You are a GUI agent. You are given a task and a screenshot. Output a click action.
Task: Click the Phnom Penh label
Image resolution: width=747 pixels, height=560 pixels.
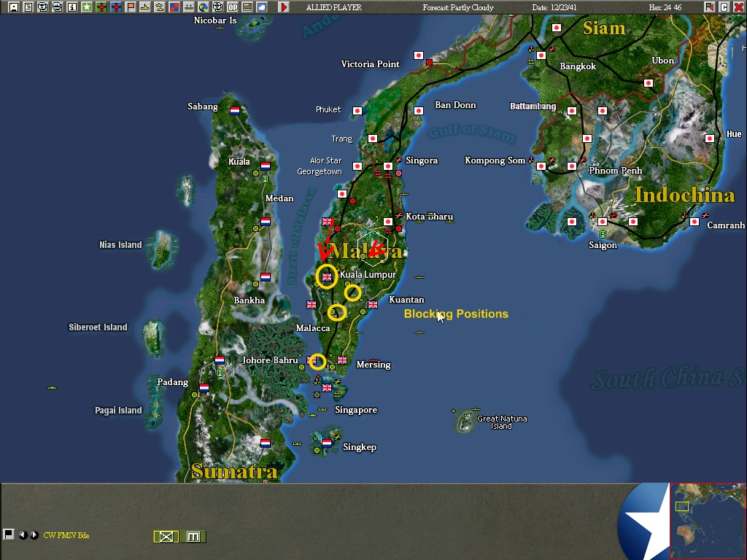point(616,171)
